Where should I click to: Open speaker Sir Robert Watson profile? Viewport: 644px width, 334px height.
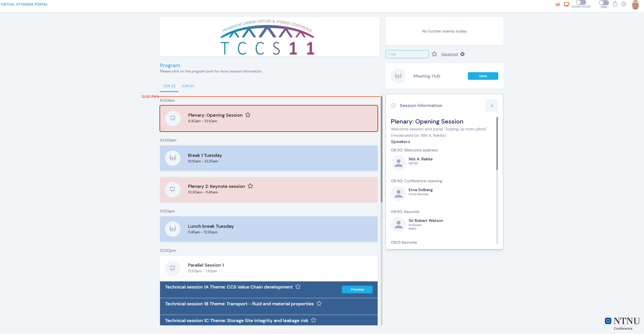[426, 221]
